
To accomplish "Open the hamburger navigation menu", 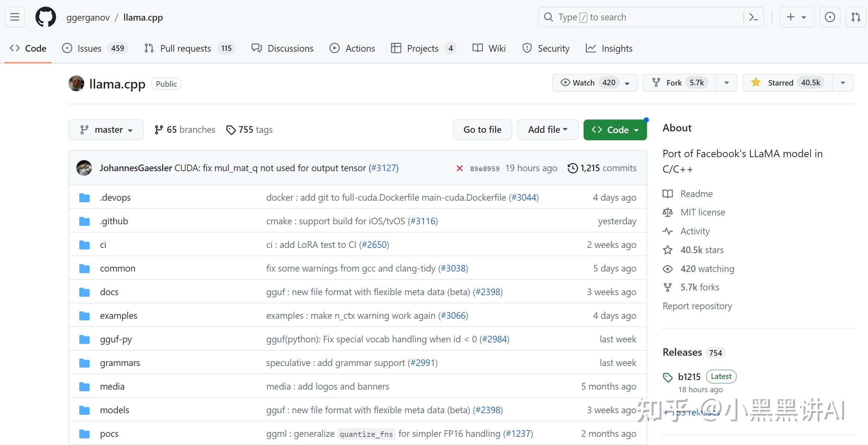I will point(15,17).
